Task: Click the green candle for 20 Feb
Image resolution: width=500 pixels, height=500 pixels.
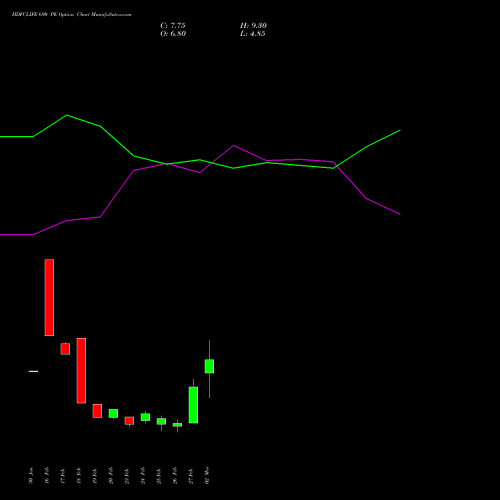Action: (x=113, y=413)
